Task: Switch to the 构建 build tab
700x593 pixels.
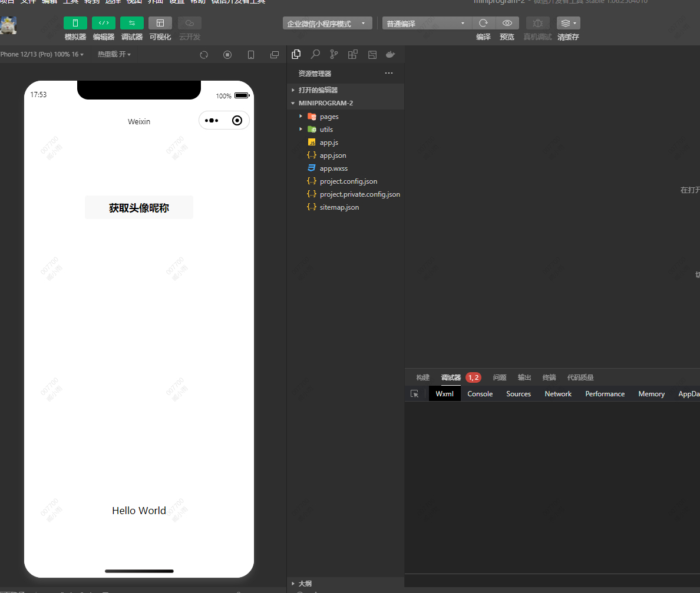Action: tap(422, 377)
